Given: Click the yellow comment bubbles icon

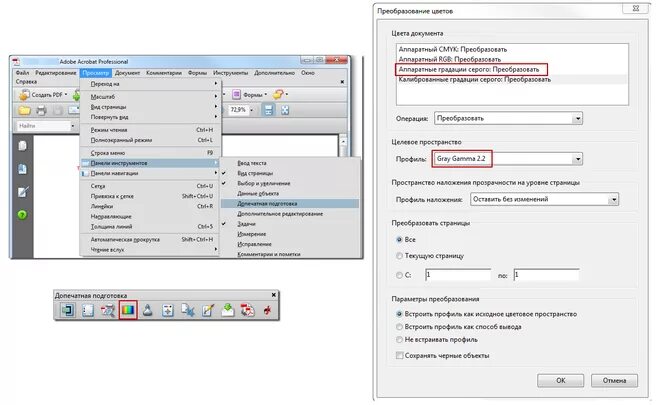Looking at the screenshot, I should [278, 95].
